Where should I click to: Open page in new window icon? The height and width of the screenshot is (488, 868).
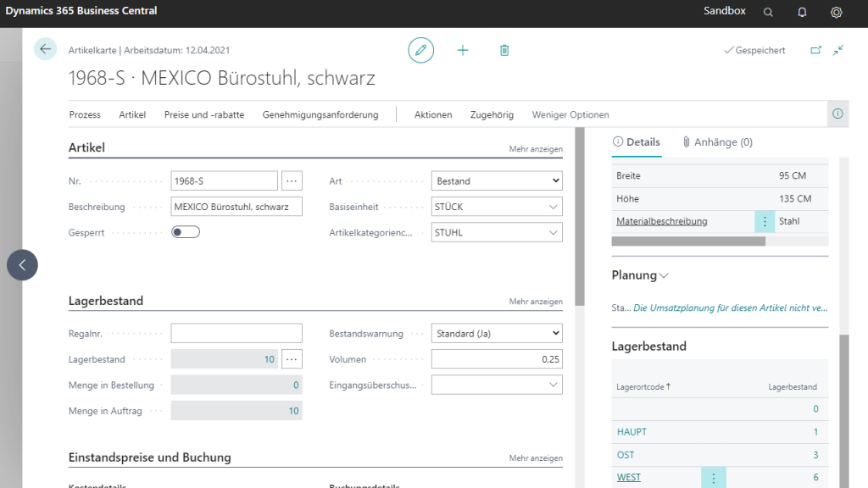pos(816,50)
